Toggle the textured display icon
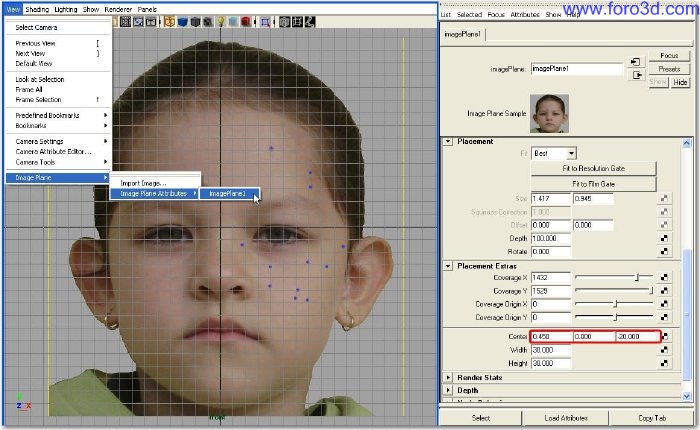700x430 pixels. click(208, 21)
